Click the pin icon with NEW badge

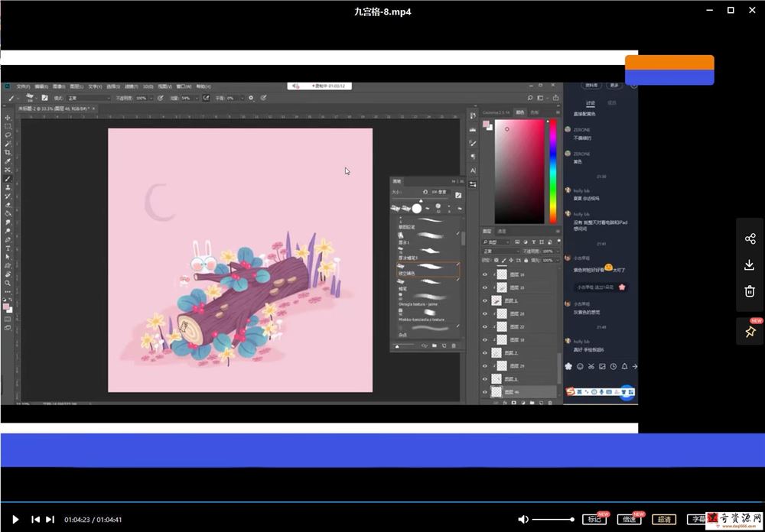tap(750, 332)
